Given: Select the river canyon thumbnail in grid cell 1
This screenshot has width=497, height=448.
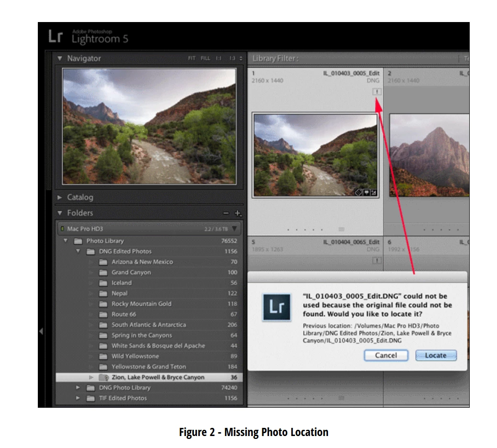Looking at the screenshot, I should coord(316,155).
